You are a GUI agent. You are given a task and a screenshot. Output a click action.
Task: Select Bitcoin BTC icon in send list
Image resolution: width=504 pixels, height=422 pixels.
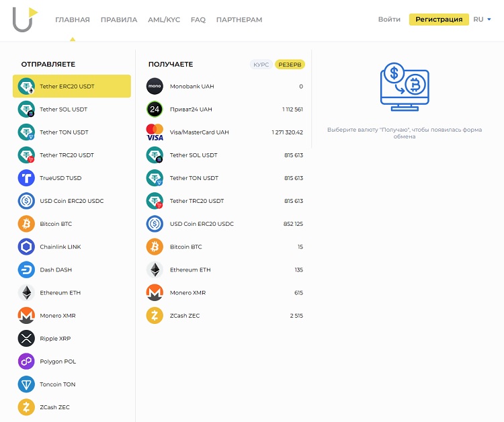(x=26, y=224)
